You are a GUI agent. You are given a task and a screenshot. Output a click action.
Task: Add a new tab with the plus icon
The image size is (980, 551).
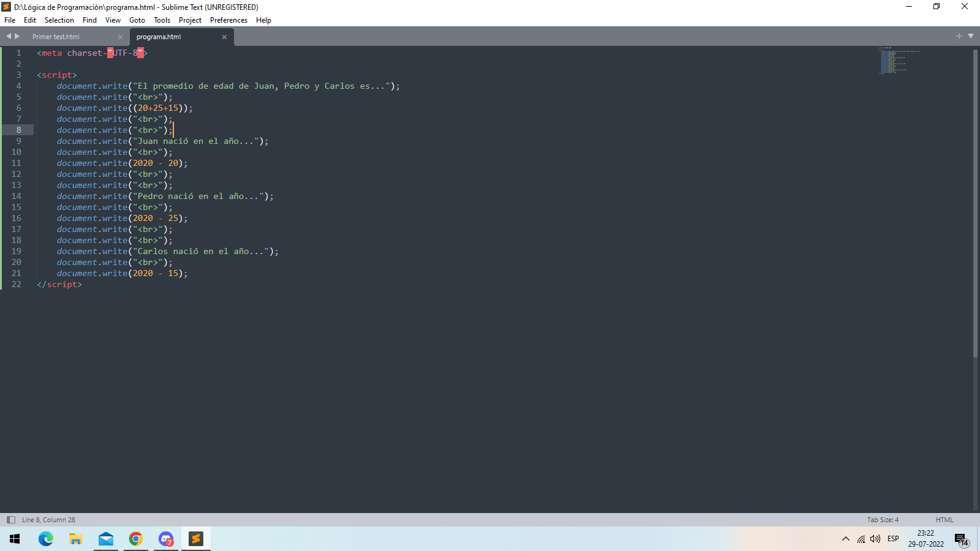(x=959, y=36)
